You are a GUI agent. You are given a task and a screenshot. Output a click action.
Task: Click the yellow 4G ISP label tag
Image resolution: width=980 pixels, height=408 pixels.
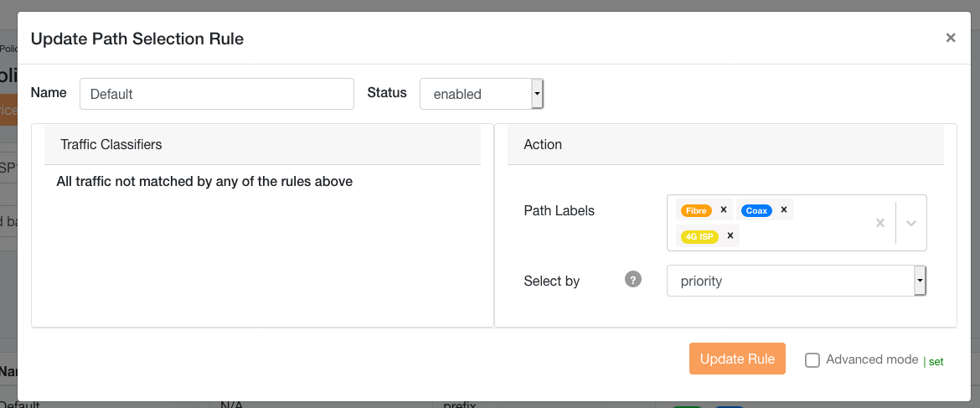[x=699, y=236]
